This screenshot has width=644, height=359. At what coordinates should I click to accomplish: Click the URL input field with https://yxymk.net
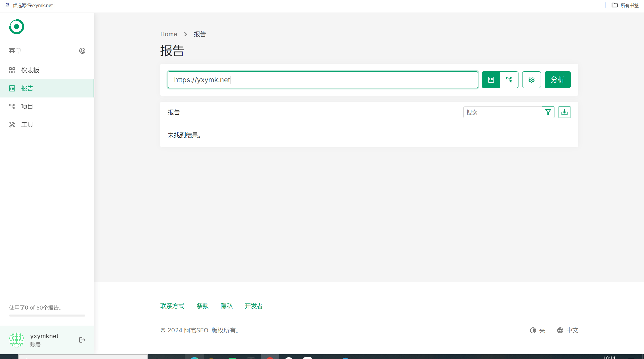click(x=323, y=80)
